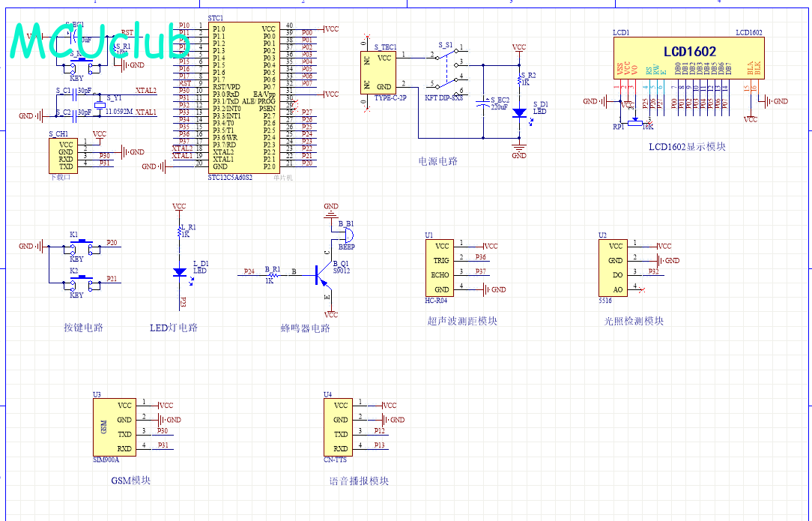Click the S_EC2 220uF capacitor
This screenshot has height=521, width=812.
tap(484, 104)
